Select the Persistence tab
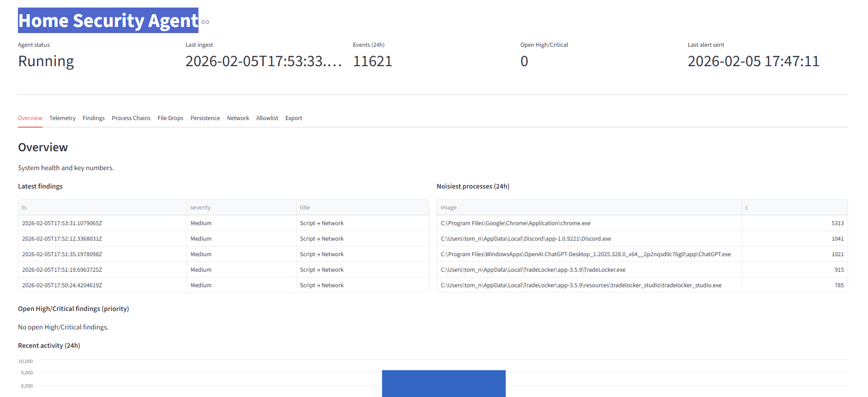Screen dimensions: 868x397 pyautogui.click(x=205, y=118)
